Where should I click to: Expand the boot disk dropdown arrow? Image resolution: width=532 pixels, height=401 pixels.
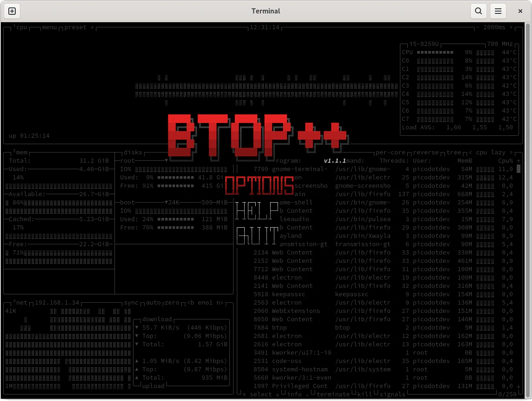(166, 203)
